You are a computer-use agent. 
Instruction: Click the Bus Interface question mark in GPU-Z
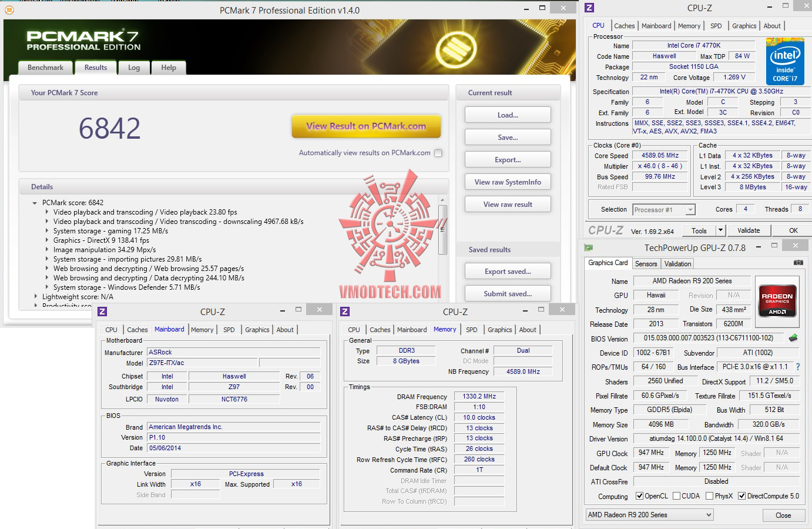[x=797, y=367]
